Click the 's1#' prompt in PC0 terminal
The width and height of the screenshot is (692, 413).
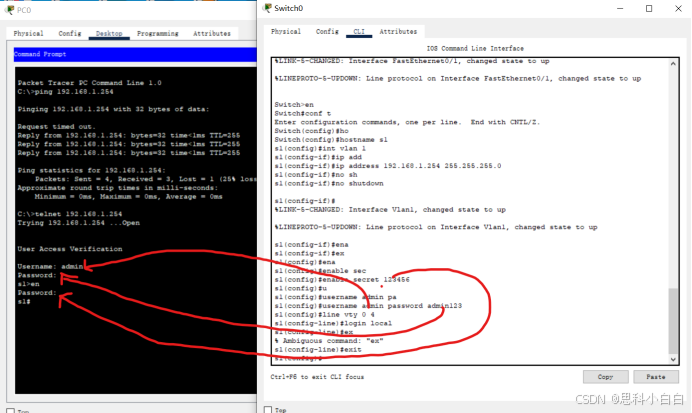pyautogui.click(x=24, y=301)
